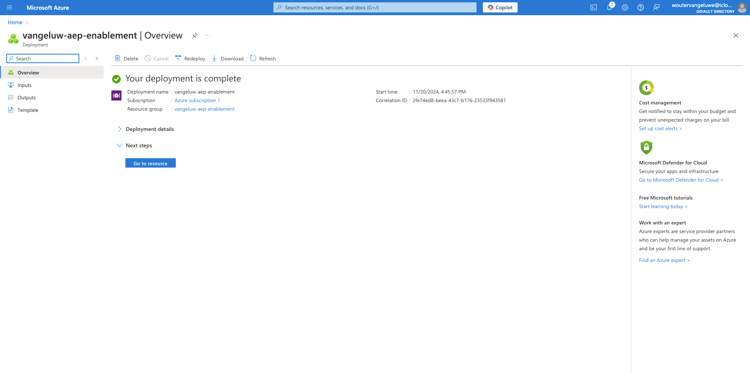The height and width of the screenshot is (373, 750).
Task: Open the more options ellipsis beside title
Action: click(208, 35)
